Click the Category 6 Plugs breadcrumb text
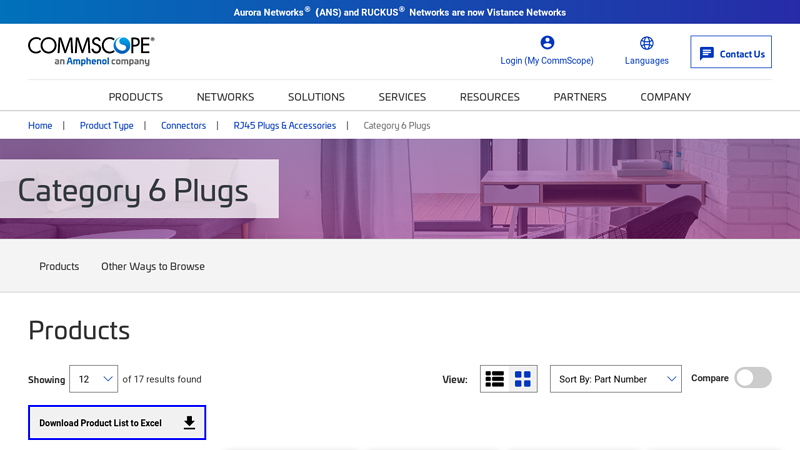 point(397,126)
